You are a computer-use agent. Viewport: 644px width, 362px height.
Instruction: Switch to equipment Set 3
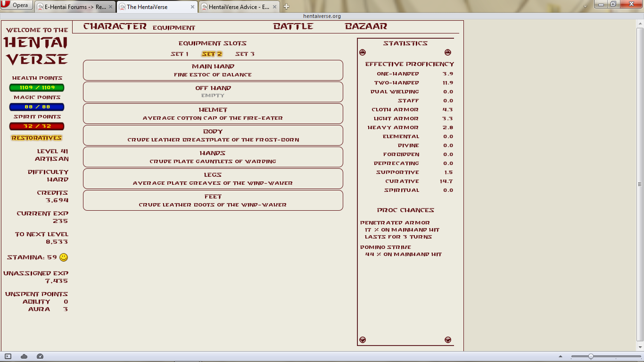pos(245,54)
